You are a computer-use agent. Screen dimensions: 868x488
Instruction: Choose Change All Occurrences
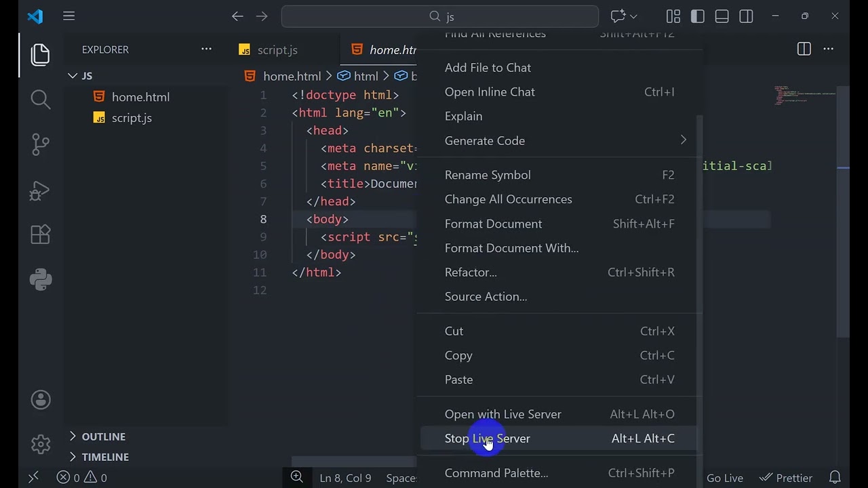559,199
